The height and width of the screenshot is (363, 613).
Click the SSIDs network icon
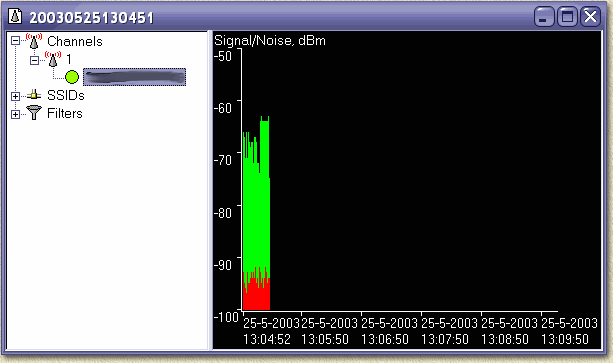[x=34, y=95]
